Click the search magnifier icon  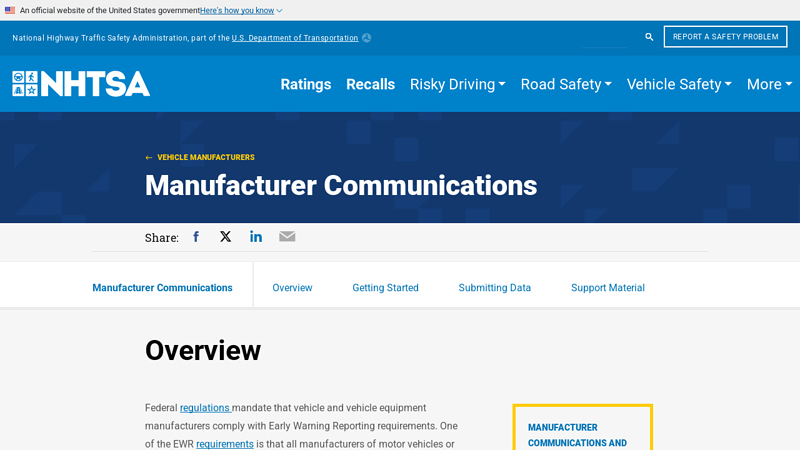click(648, 37)
